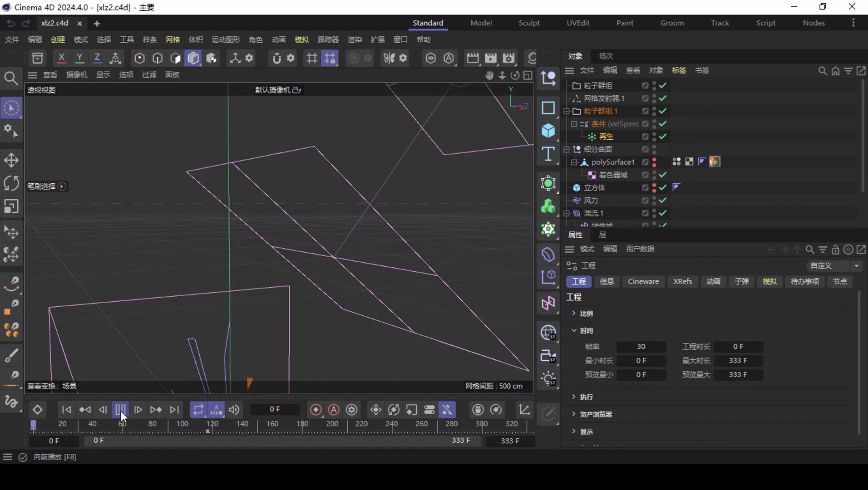Switch to the Model layout tab

pos(481,23)
